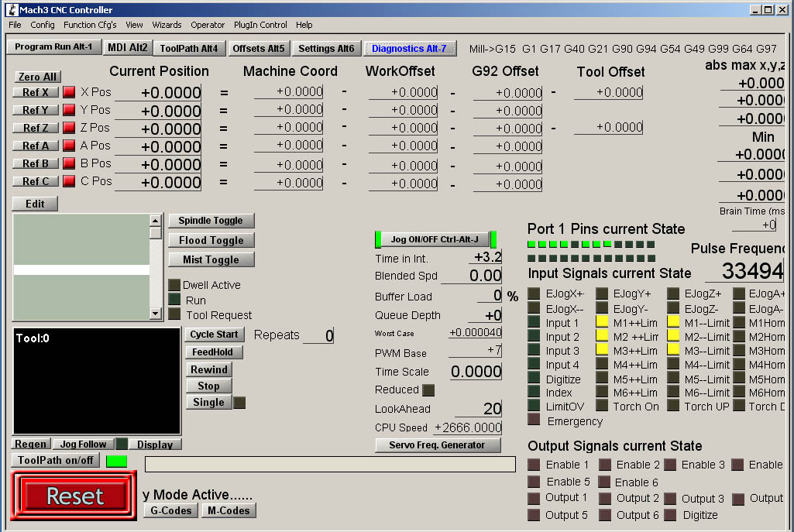The width and height of the screenshot is (794, 532).
Task: Click the MDI command entry line
Action: pyautogui.click(x=330, y=464)
